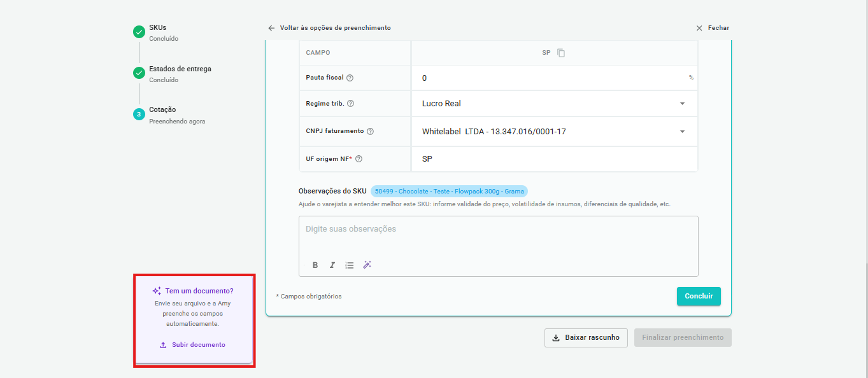
Task: Open the Regime trib. Lucro Real dropdown
Action: pyautogui.click(x=555, y=104)
